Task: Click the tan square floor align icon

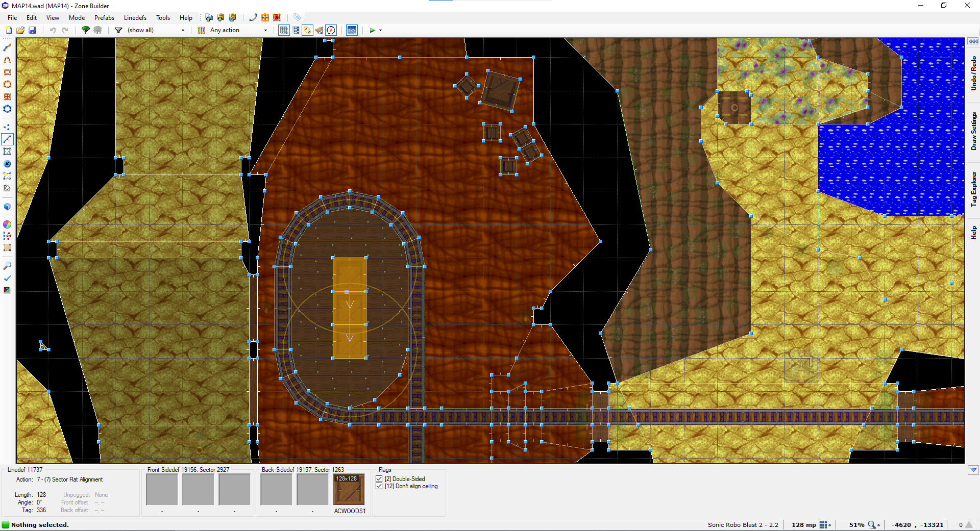Action: tap(7, 248)
